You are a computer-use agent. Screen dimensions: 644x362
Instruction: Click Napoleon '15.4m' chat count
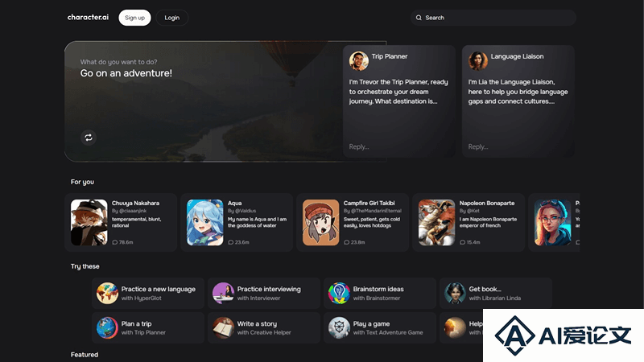point(473,242)
